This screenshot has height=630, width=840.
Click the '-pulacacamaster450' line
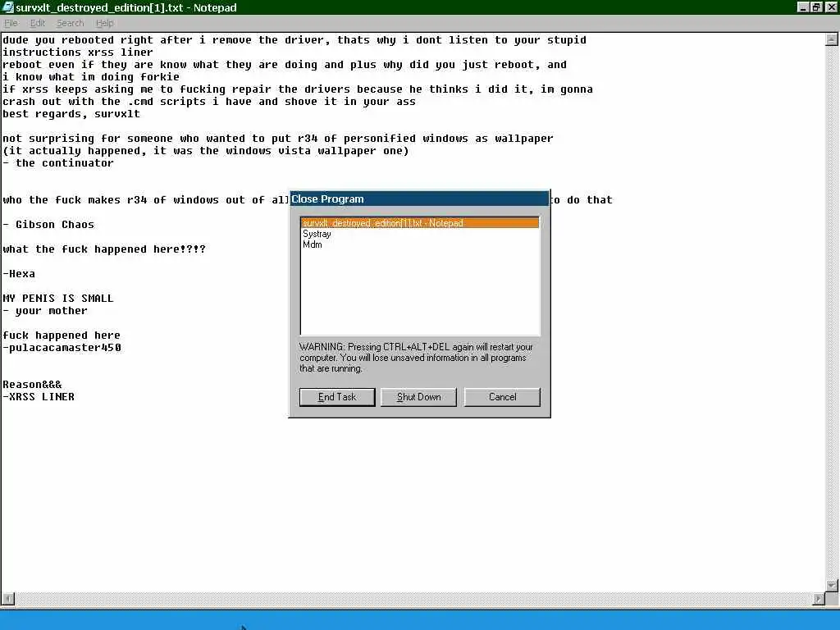[62, 348]
